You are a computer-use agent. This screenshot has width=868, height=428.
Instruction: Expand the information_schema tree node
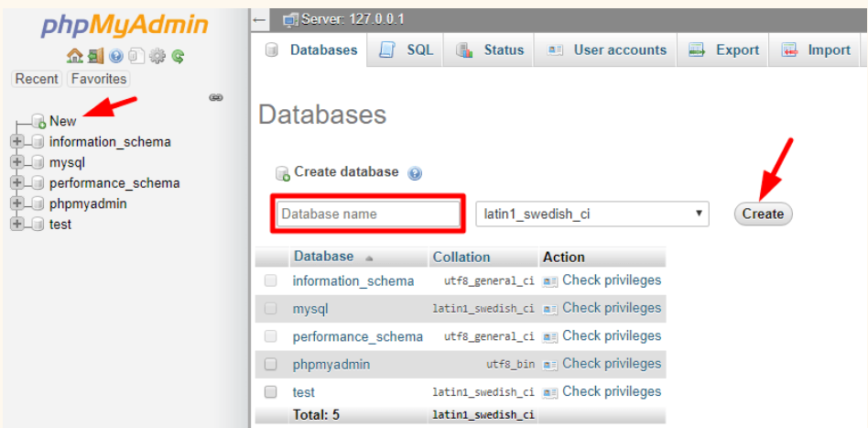pos(16,141)
